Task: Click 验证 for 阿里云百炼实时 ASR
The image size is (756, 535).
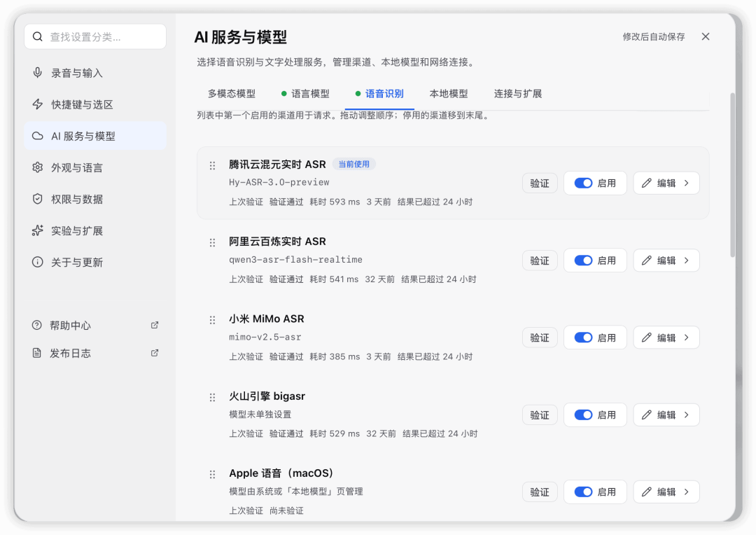Action: [x=540, y=260]
